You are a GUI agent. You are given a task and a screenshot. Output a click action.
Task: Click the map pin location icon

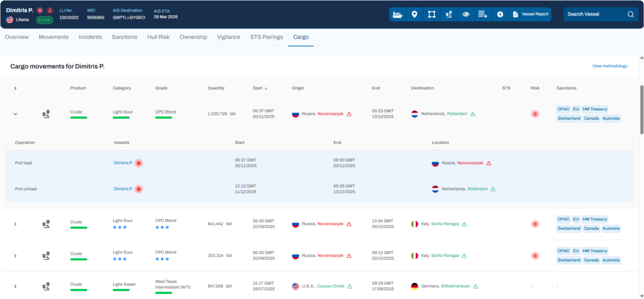coord(415,14)
